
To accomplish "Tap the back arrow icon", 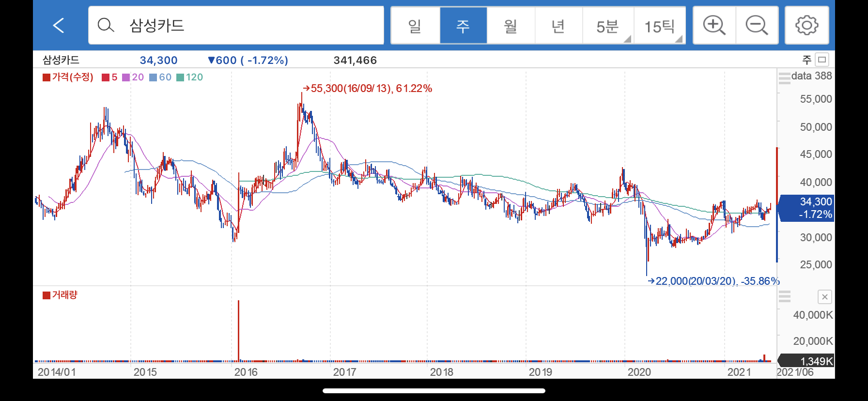I will (59, 25).
